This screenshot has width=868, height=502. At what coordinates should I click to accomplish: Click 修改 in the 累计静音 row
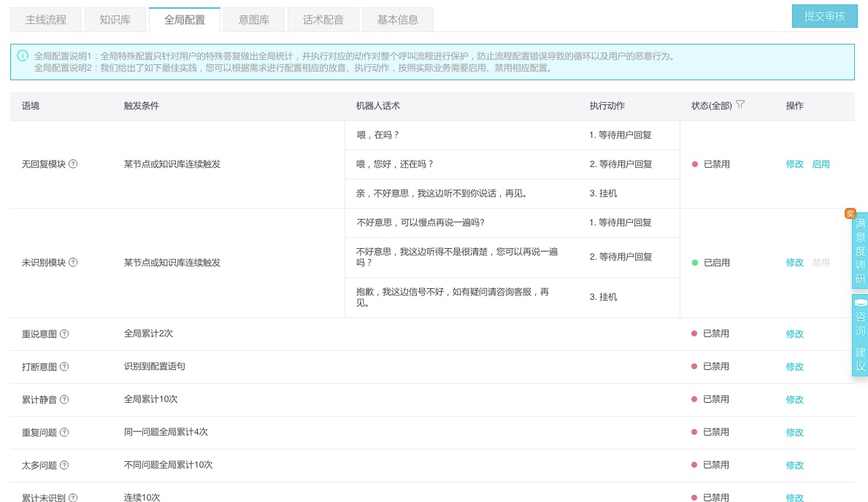(794, 399)
